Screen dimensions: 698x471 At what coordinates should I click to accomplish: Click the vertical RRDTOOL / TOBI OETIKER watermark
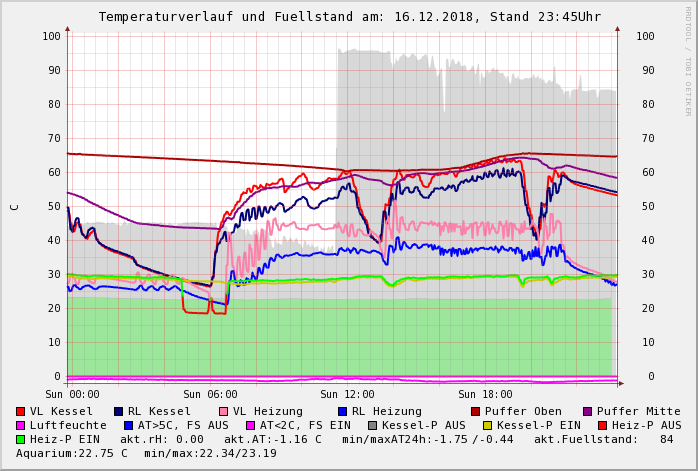(688, 60)
